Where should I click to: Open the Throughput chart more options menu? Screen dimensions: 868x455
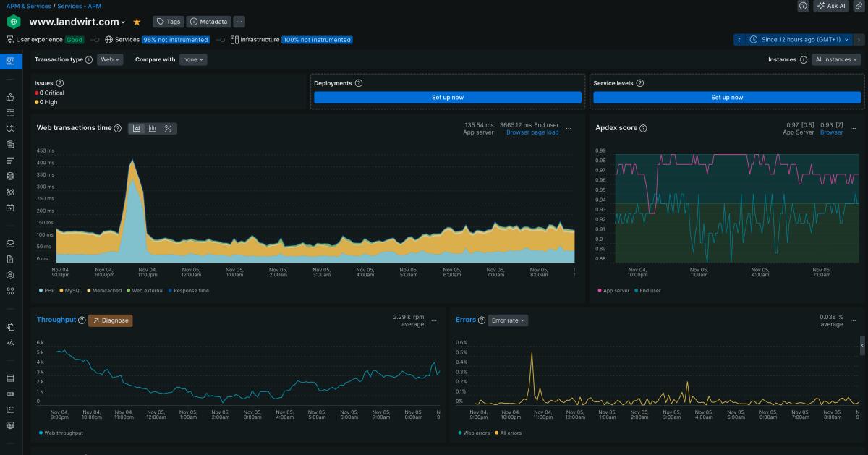pos(434,320)
